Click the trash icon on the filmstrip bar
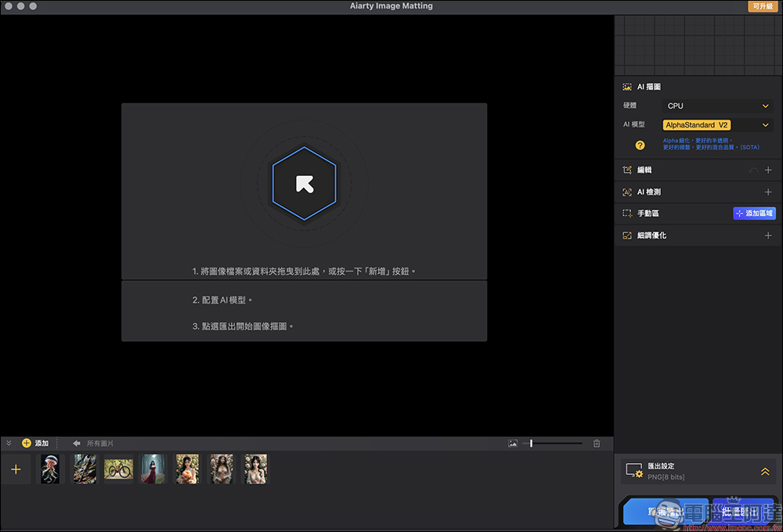 click(597, 443)
